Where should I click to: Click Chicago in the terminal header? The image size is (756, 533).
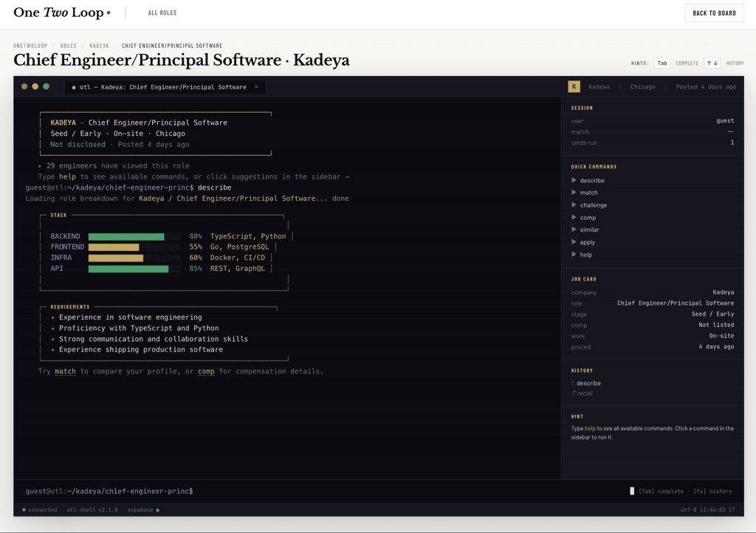pyautogui.click(x=643, y=87)
